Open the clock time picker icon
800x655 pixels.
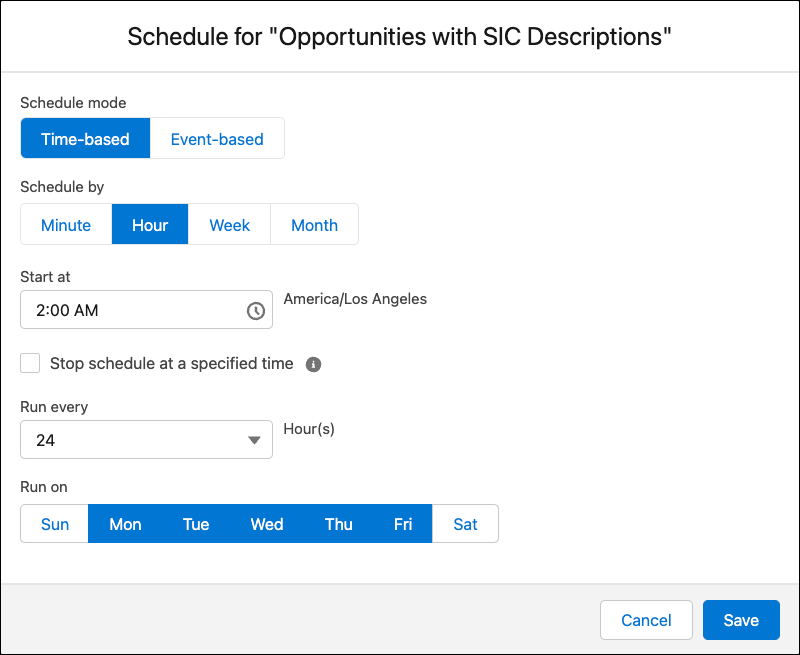256,310
